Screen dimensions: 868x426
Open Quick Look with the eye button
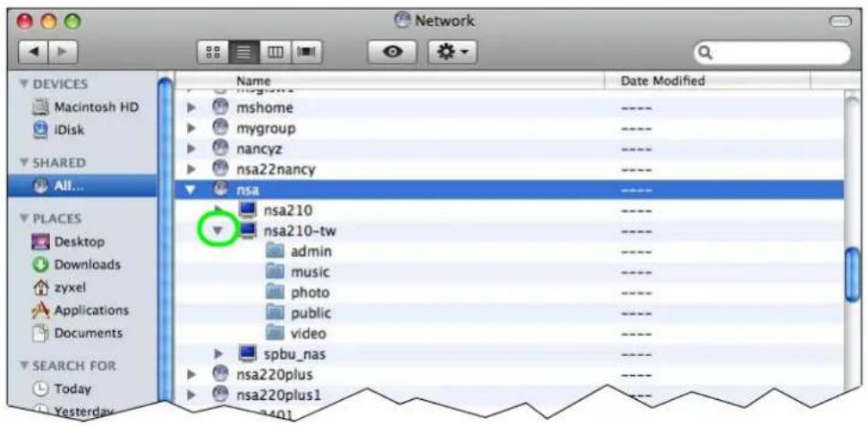[393, 52]
